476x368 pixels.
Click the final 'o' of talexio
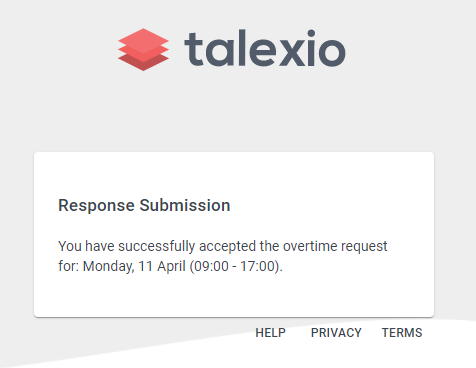(332, 52)
